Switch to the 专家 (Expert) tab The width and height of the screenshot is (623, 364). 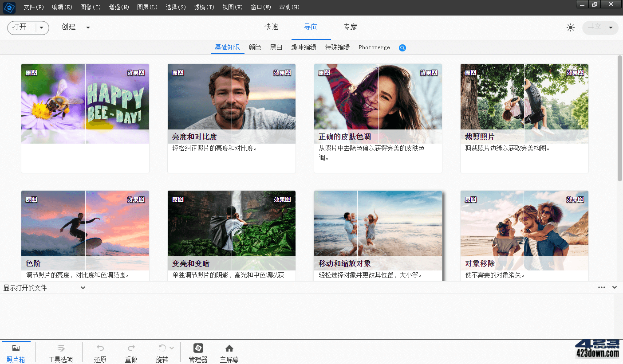click(x=350, y=27)
